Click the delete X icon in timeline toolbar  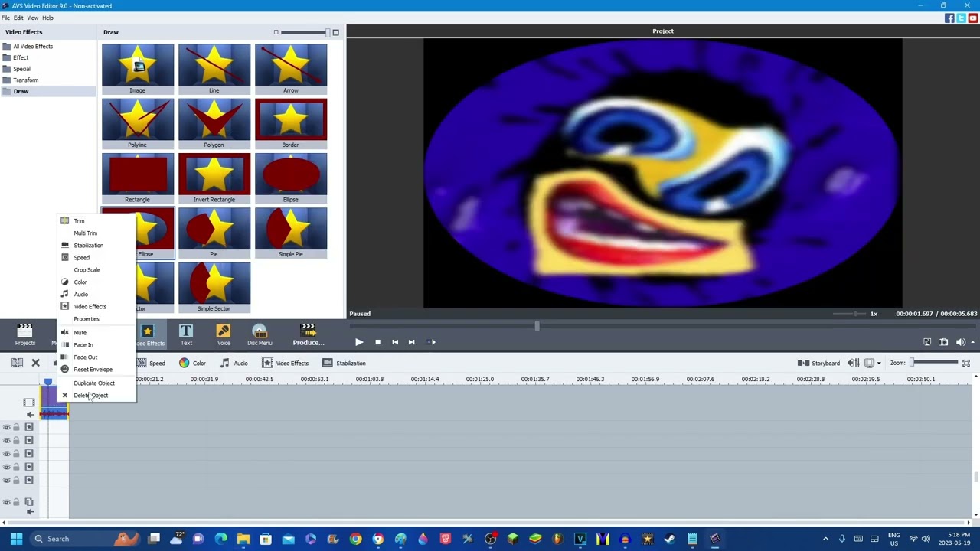click(x=35, y=363)
